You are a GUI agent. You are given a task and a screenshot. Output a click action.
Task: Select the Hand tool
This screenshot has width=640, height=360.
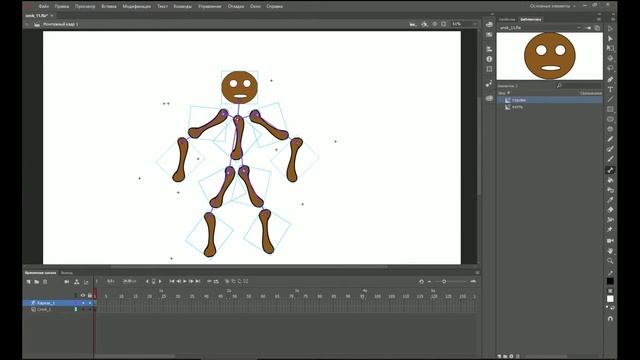[x=610, y=251]
